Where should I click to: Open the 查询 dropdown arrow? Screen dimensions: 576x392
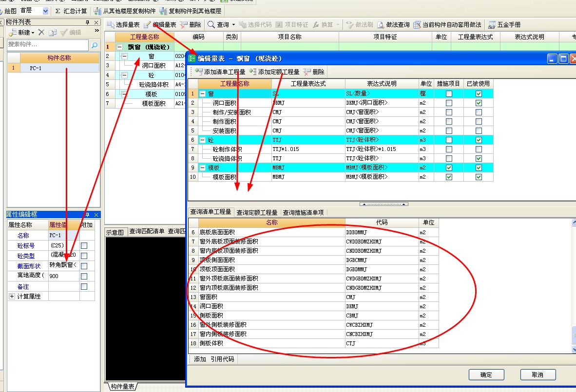tap(233, 25)
